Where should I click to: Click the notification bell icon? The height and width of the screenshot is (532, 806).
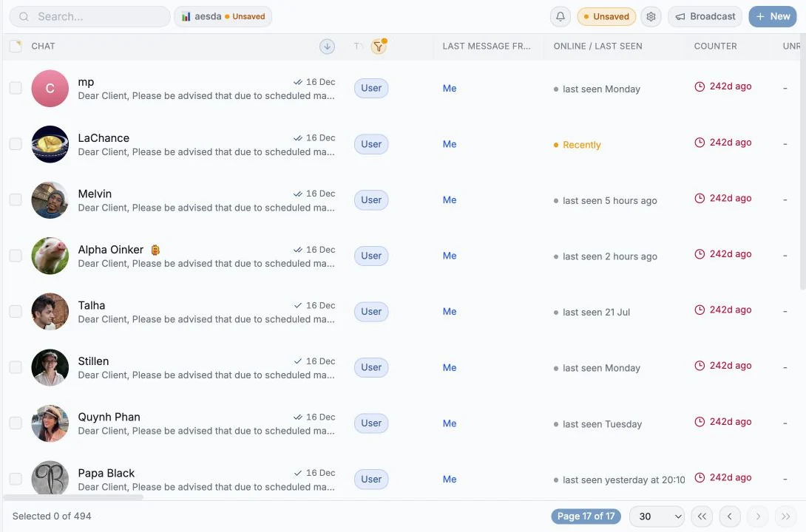(561, 16)
